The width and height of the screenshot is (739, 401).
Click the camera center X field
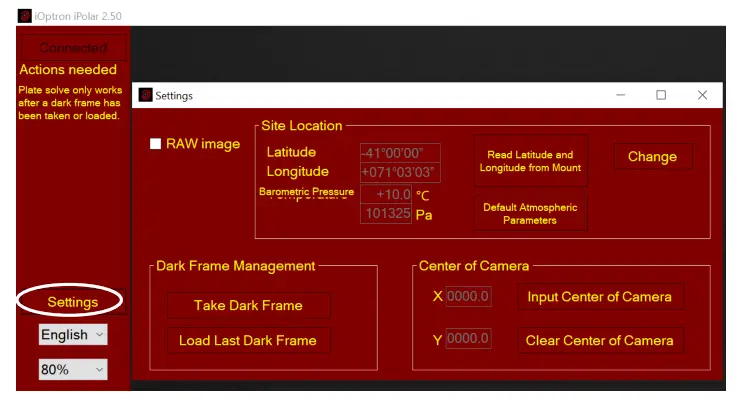click(468, 296)
